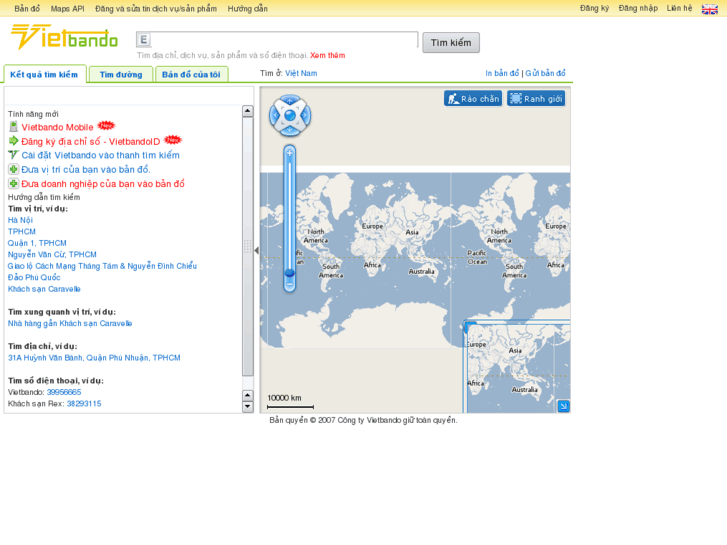The height and width of the screenshot is (545, 727).
Task: Select 31A Huỳnh Văn Bánh address link
Action: click(x=94, y=358)
